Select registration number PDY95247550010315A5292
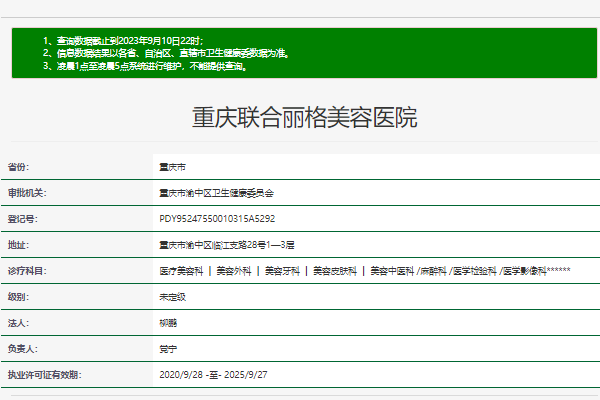Viewport: 600px width, 400px height. pos(217,219)
